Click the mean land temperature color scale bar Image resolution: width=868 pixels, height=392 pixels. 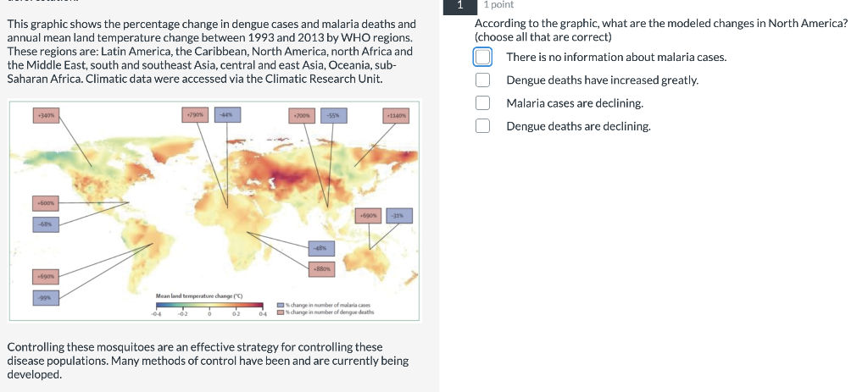210,305
